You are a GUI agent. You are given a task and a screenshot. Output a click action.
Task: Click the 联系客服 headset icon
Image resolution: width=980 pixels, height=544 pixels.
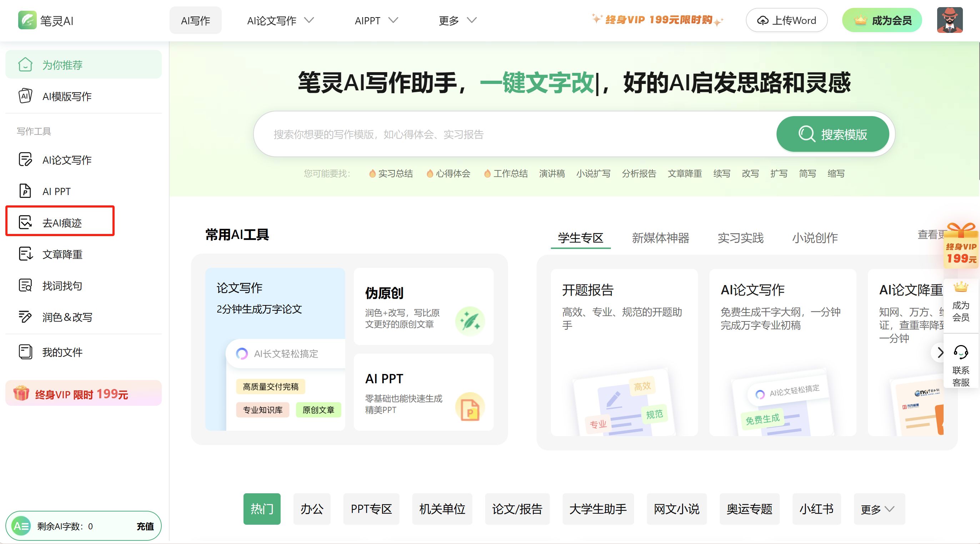[x=961, y=352]
